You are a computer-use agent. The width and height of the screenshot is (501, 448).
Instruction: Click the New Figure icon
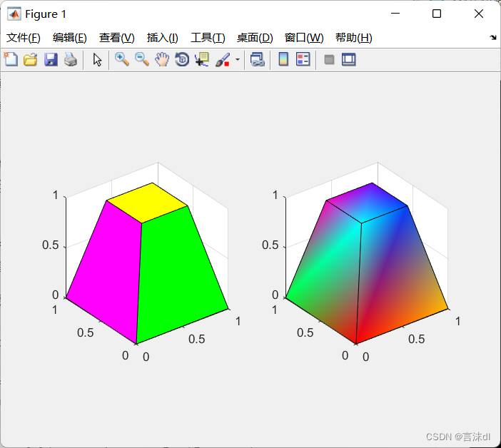11,60
